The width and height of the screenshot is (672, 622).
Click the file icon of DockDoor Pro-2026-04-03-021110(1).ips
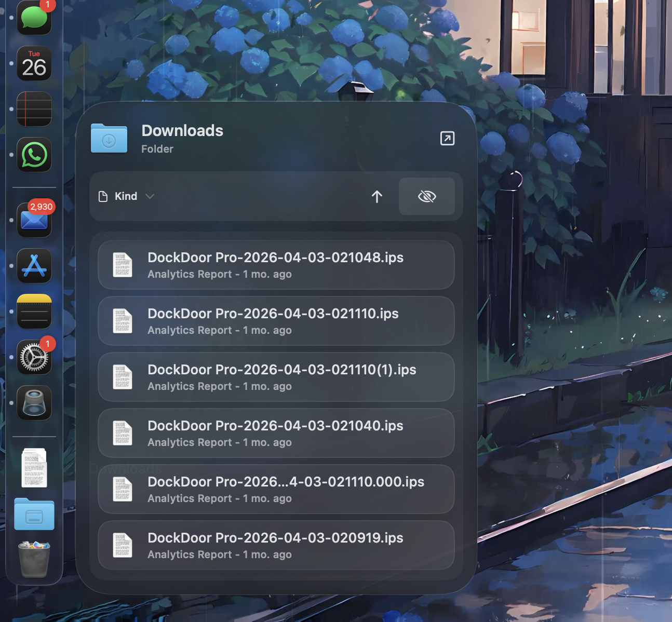pos(123,377)
